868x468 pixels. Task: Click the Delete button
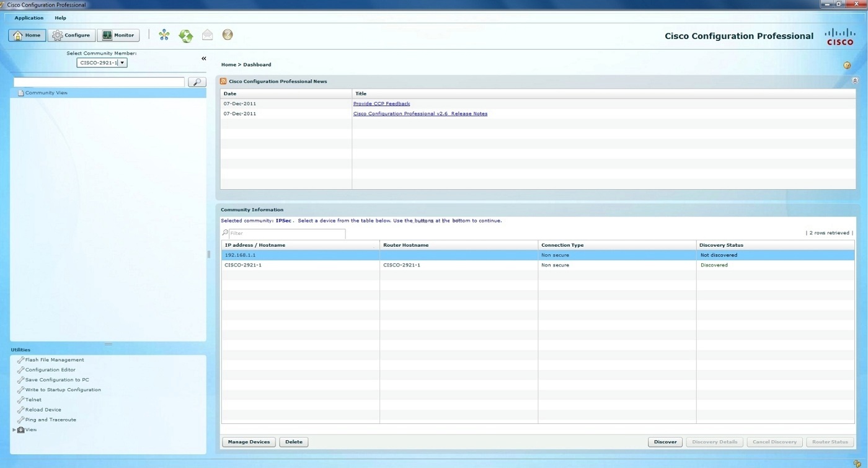pos(294,442)
